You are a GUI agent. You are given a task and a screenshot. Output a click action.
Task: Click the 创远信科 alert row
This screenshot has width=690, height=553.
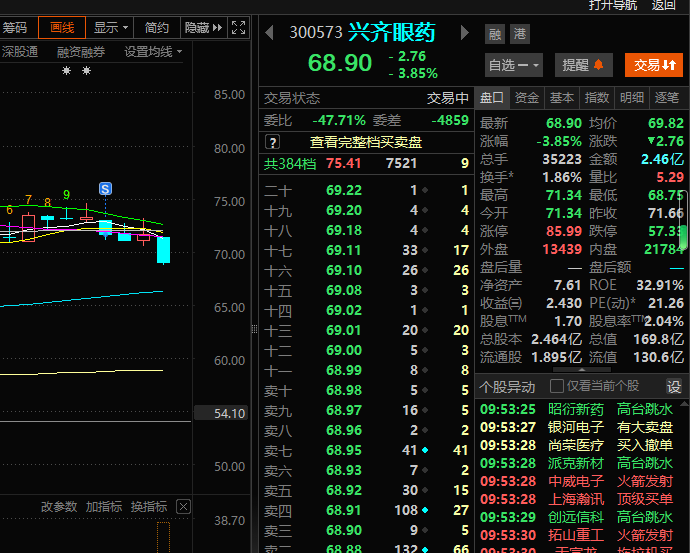pos(576,517)
